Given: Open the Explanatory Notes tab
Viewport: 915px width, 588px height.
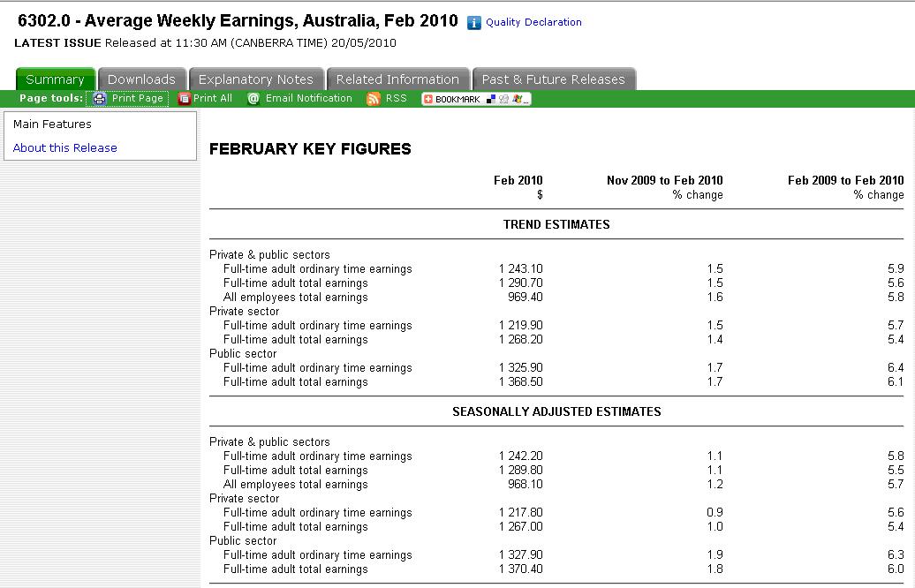Looking at the screenshot, I should tap(255, 79).
